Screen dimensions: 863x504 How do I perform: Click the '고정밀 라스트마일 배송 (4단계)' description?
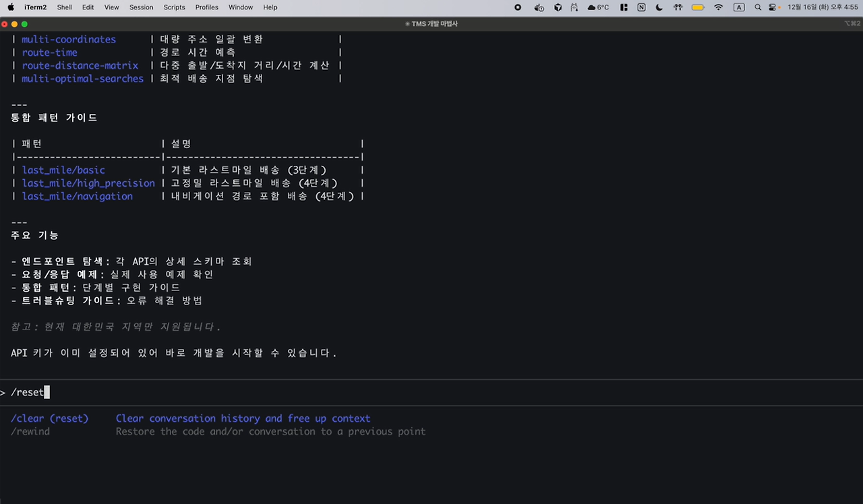[254, 183]
